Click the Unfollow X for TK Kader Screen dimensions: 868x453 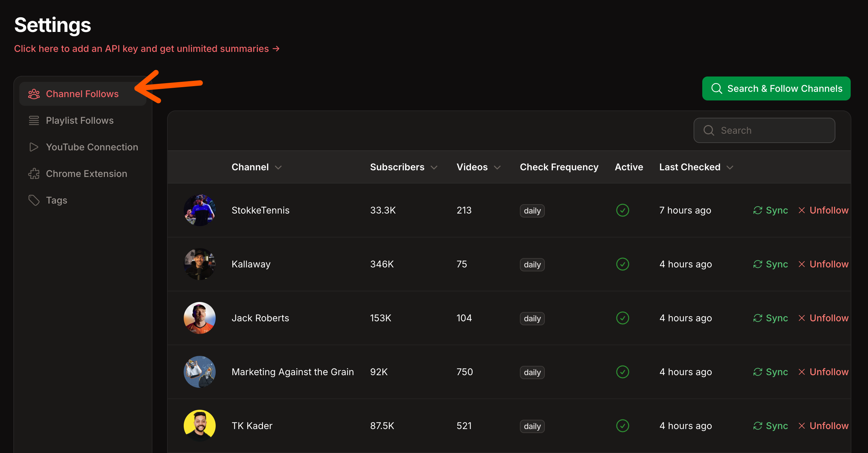pos(802,426)
